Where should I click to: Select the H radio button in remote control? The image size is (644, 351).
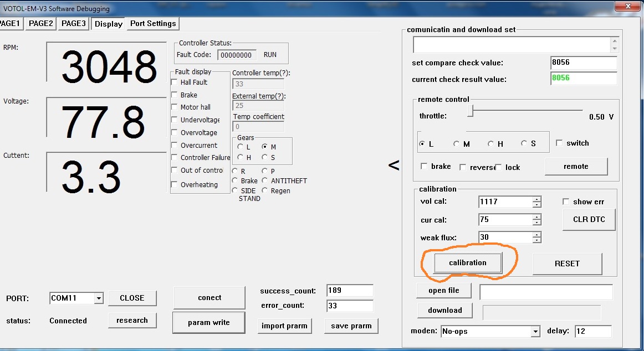click(x=490, y=144)
